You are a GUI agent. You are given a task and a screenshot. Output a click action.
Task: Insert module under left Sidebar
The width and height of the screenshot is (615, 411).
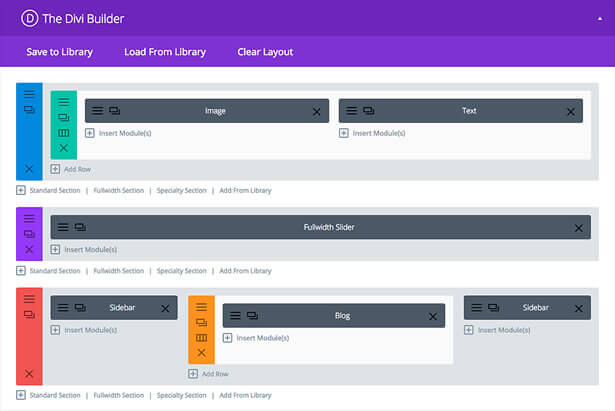point(84,330)
